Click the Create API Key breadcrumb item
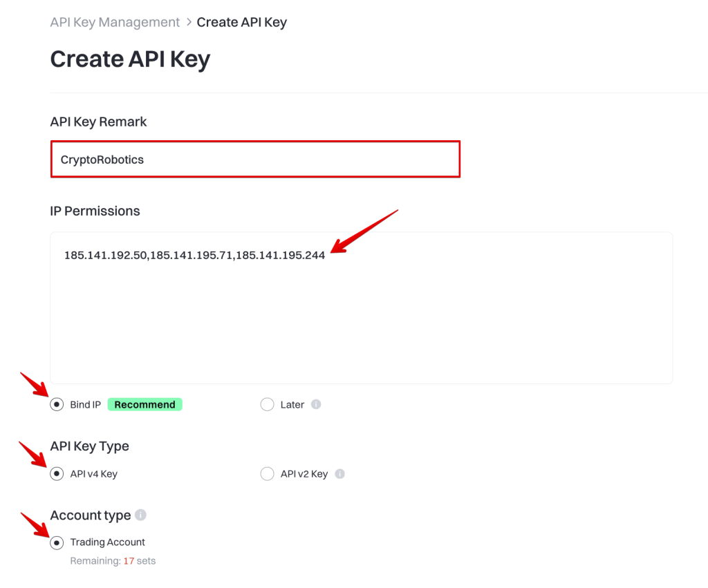Viewport: 708px width, 588px height. tap(241, 22)
